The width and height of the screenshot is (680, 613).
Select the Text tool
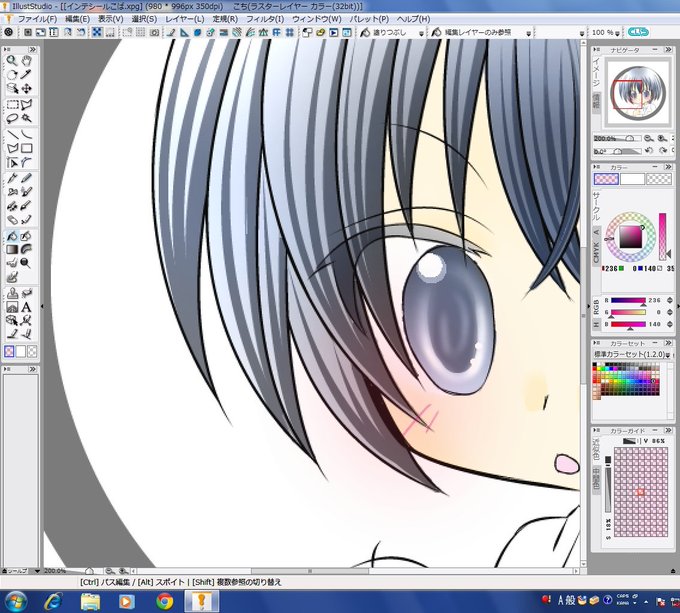(26, 307)
